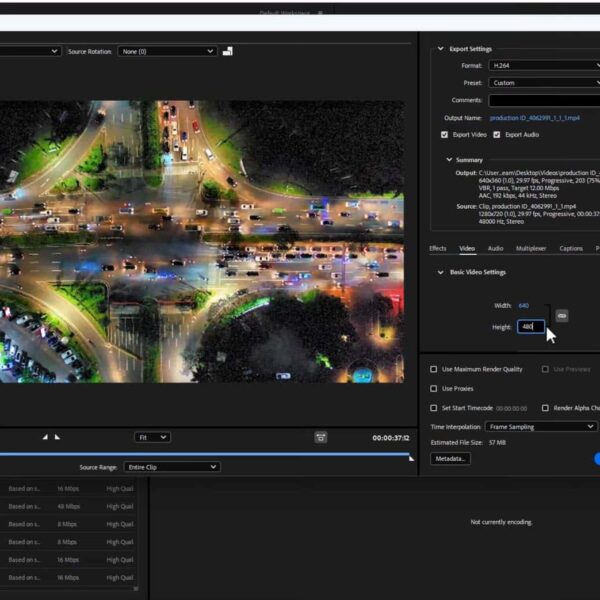Open the Source Rotation dropdown

pos(167,51)
